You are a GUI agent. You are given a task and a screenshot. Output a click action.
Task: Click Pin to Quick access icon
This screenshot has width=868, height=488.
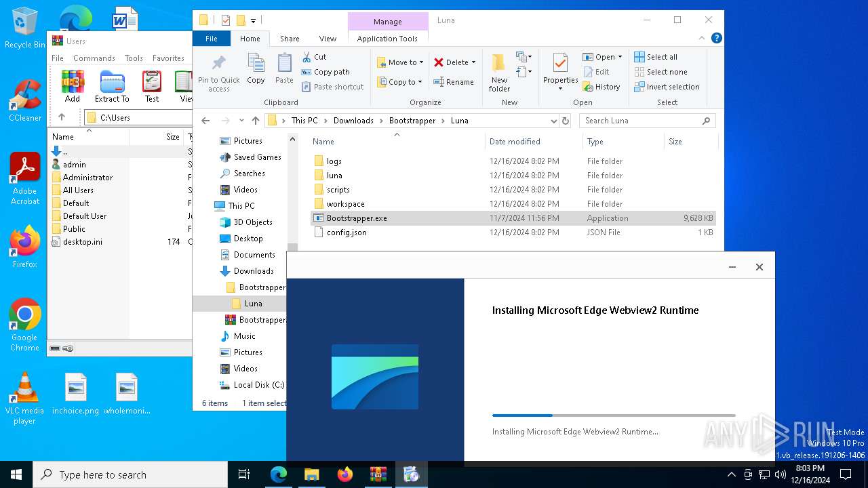(218, 73)
